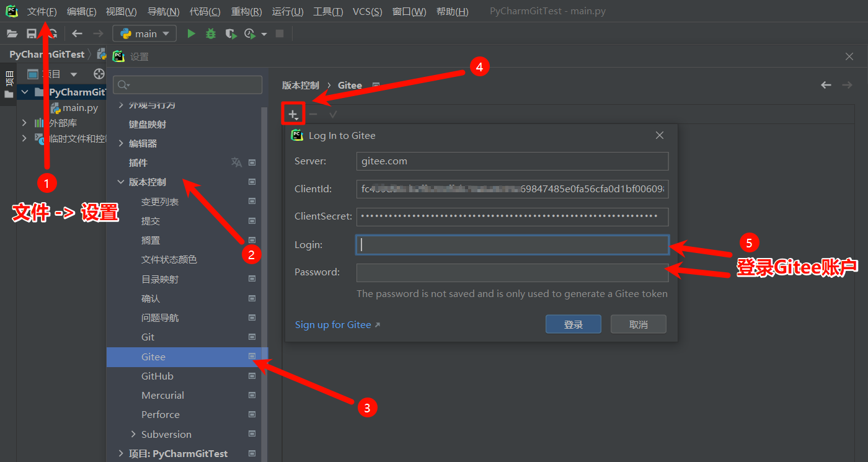Click the Settings search box
Screen dimensions: 868x462
188,85
